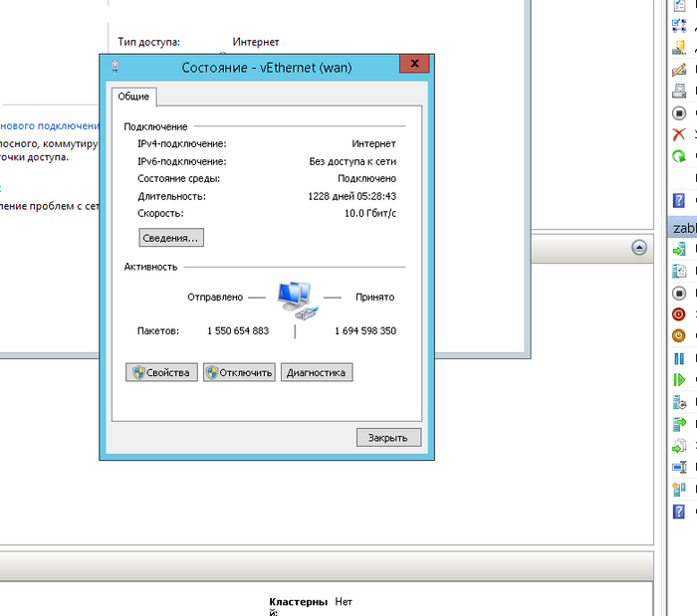Select the Общие tab
Viewport: 697px width, 616px height.
[133, 97]
